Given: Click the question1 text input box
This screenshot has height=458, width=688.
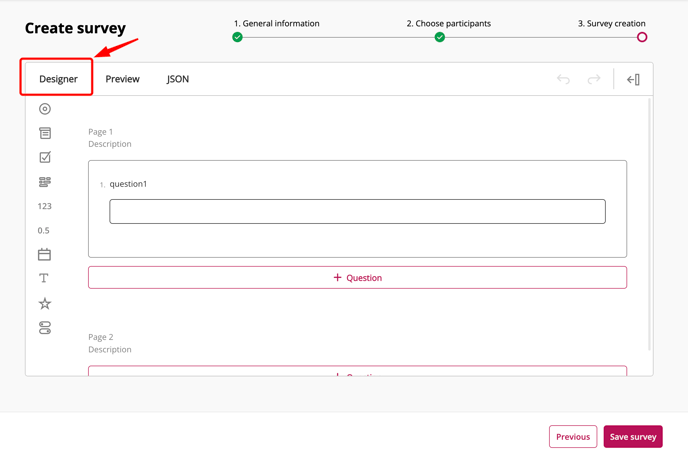Looking at the screenshot, I should tap(357, 211).
